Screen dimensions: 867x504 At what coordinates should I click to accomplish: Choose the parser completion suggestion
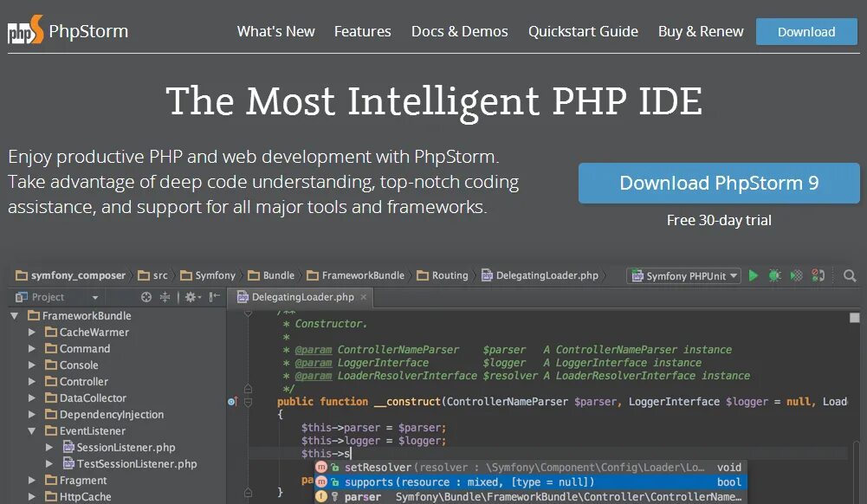pyautogui.click(x=531, y=497)
